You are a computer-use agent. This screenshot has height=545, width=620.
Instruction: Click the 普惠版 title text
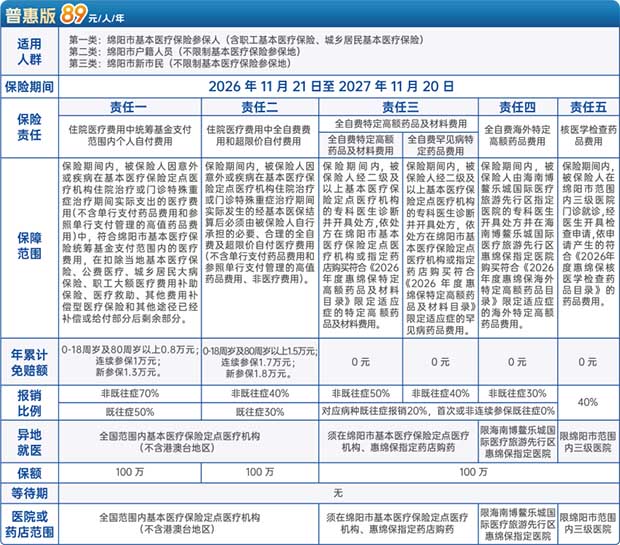[x=30, y=15]
